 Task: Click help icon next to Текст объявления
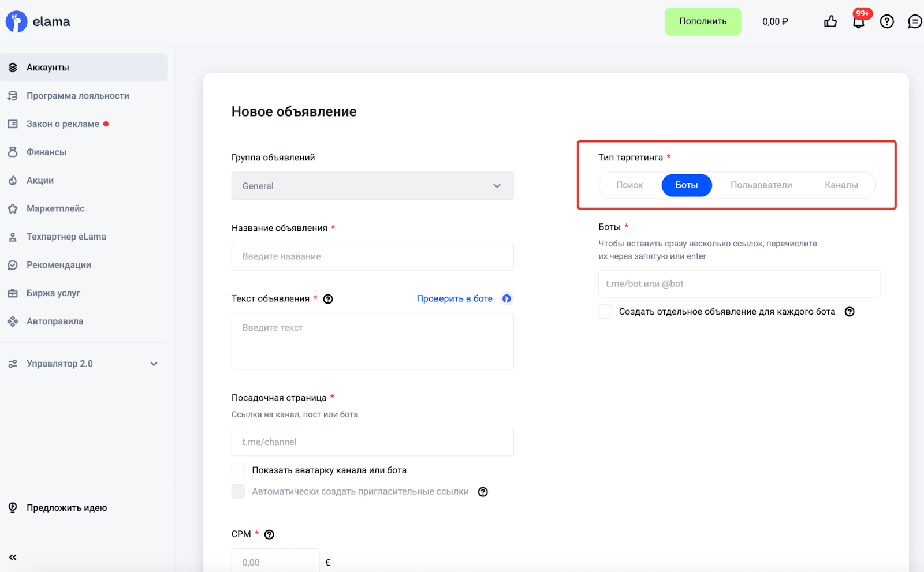(328, 299)
